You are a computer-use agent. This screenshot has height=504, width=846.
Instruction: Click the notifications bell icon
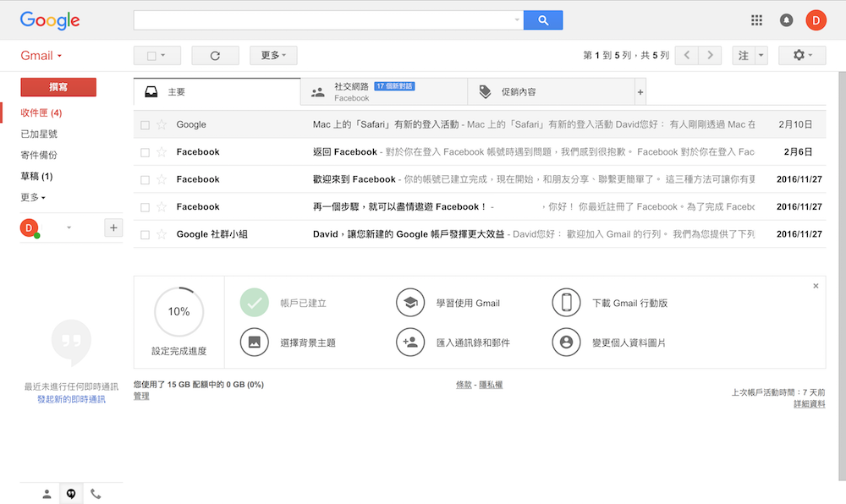point(786,20)
